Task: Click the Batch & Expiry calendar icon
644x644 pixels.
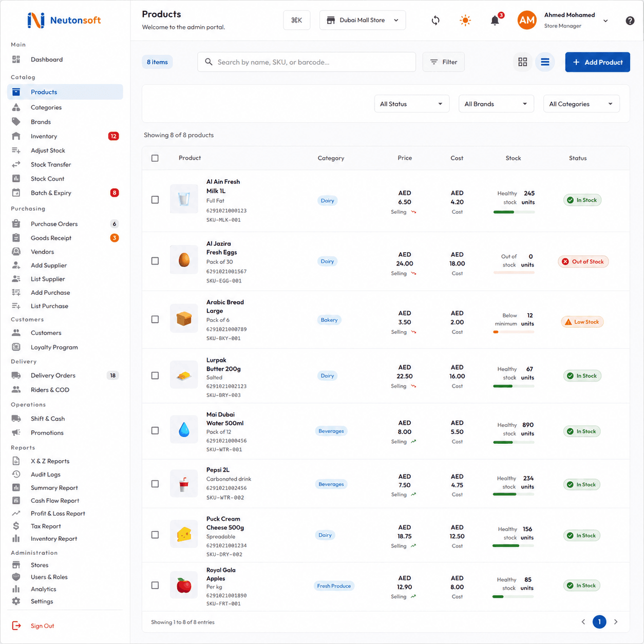Action: pyautogui.click(x=16, y=193)
